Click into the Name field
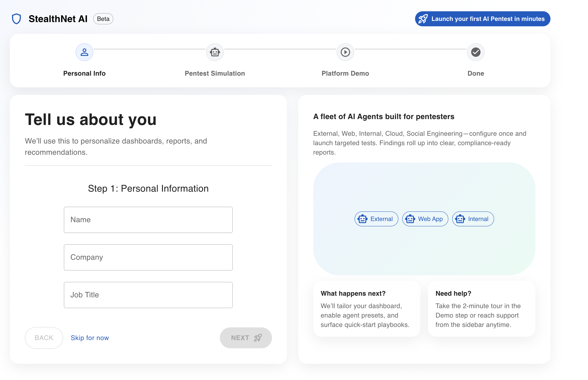This screenshot has width=588, height=380. point(148,220)
